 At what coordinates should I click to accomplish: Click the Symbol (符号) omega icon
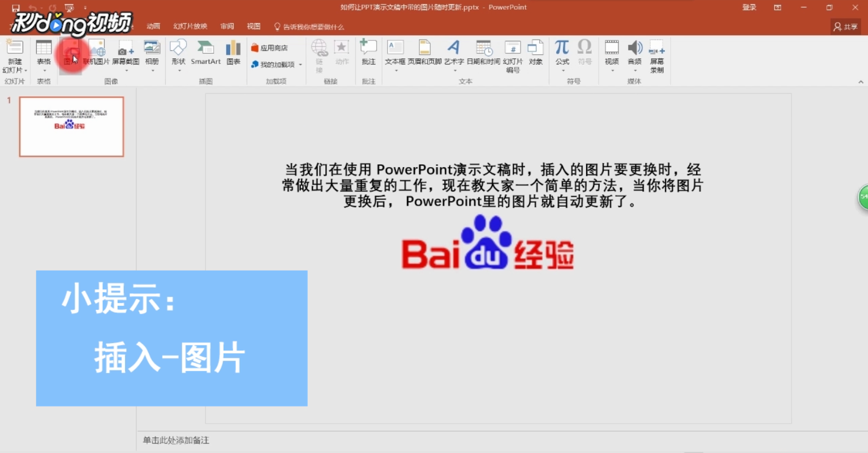coord(585,47)
